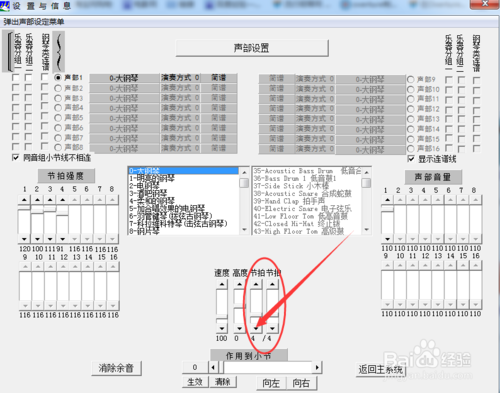Increase 高度 with its up arrow

pos(239,284)
